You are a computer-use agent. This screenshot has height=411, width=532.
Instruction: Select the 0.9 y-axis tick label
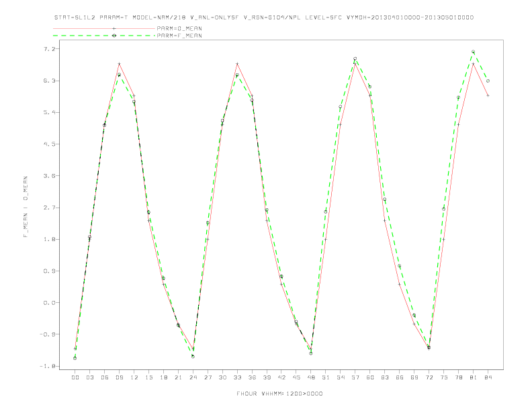pos(48,271)
